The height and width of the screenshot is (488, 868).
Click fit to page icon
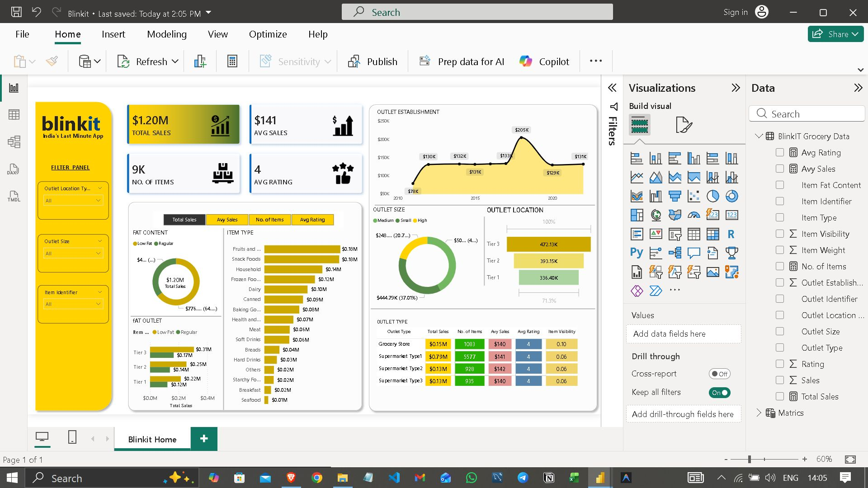pyautogui.click(x=850, y=459)
